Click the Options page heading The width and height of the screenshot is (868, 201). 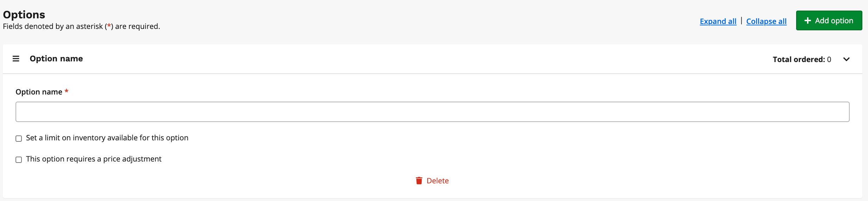coord(24,14)
